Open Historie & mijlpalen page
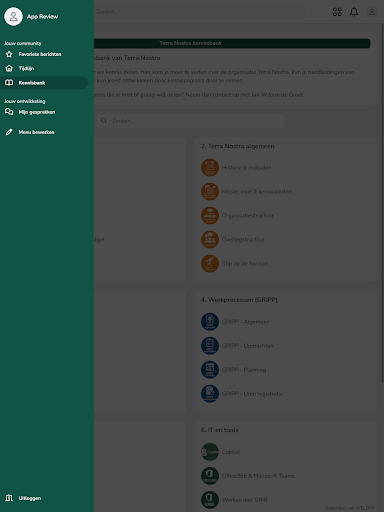 click(x=247, y=168)
